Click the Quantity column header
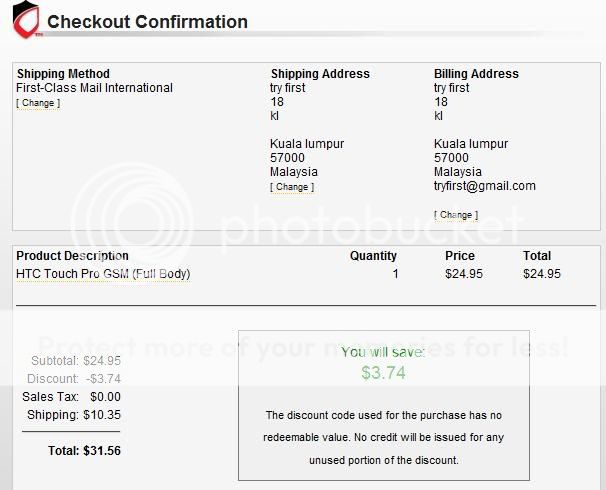 [373, 256]
